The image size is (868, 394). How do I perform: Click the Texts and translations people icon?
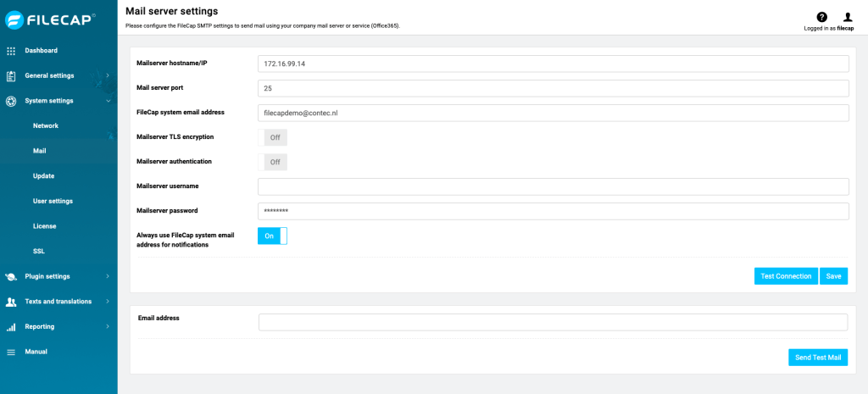coord(10,302)
